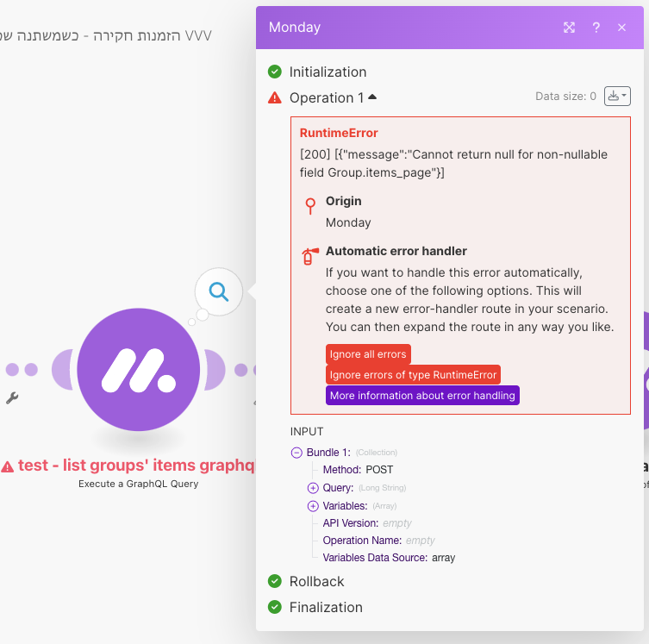Select the 'Variables Data Source: array' row

click(389, 558)
